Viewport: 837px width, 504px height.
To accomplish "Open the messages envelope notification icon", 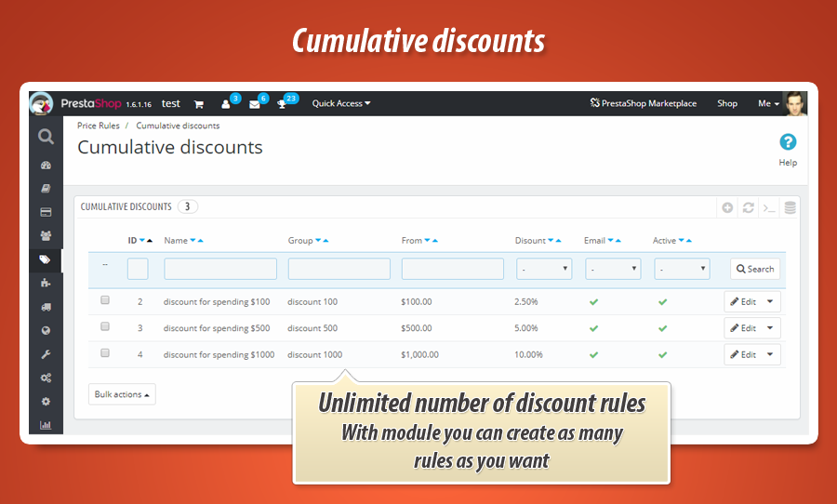I will tap(254, 104).
